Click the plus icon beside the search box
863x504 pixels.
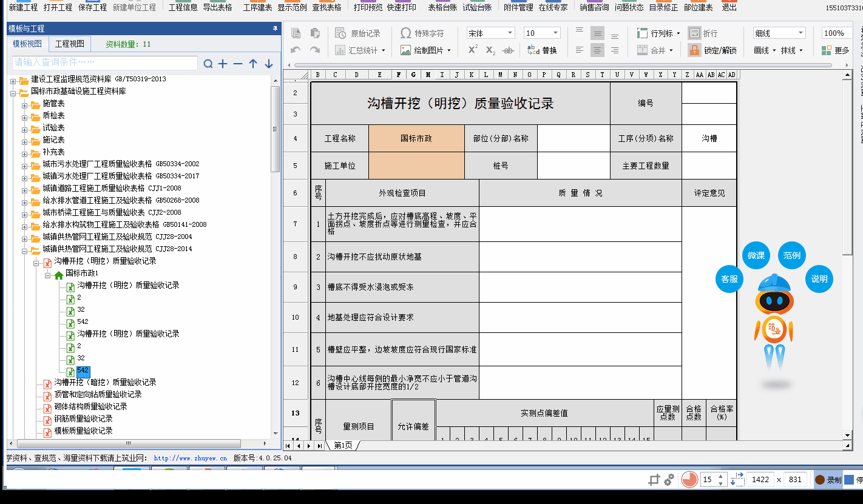coord(223,64)
